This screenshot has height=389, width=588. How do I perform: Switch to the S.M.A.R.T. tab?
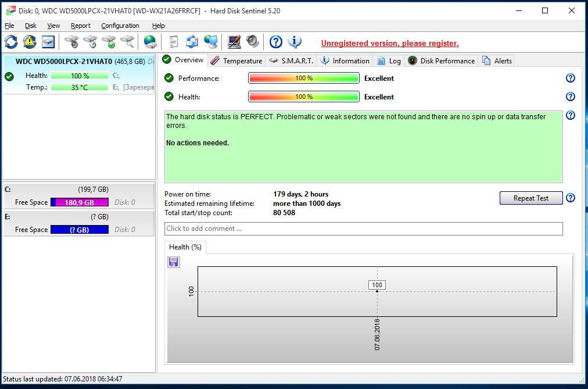[x=291, y=61]
